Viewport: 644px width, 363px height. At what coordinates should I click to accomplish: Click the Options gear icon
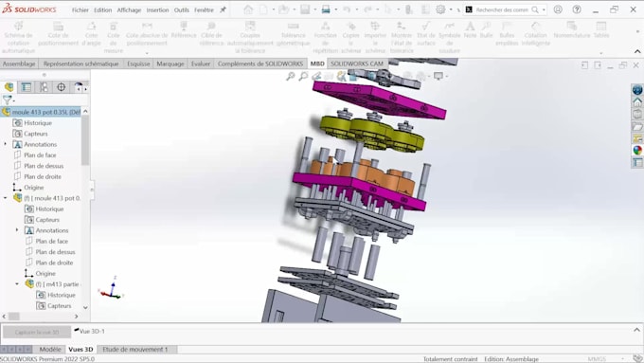click(x=440, y=9)
